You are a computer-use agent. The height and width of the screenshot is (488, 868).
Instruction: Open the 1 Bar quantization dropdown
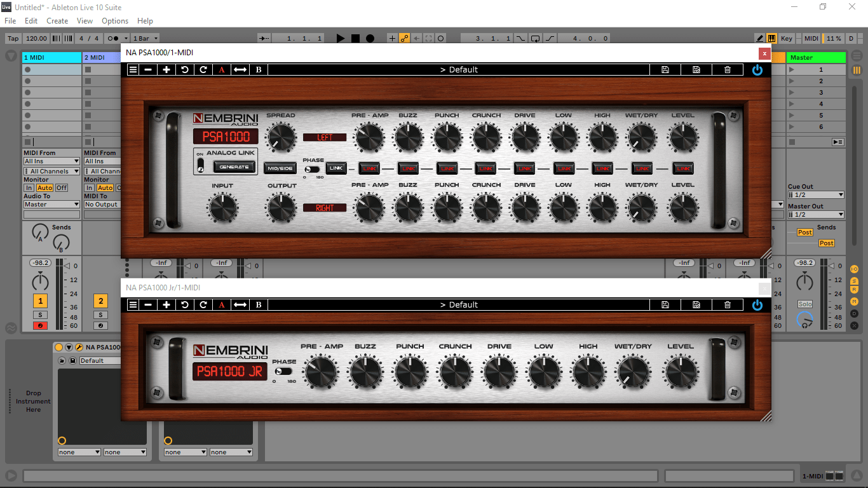coord(146,38)
